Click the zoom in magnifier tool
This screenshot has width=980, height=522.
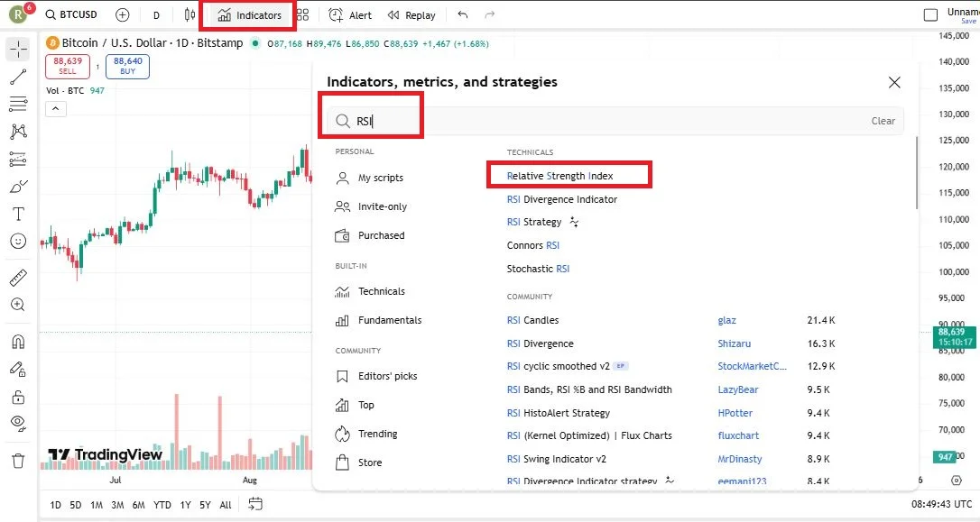click(18, 306)
